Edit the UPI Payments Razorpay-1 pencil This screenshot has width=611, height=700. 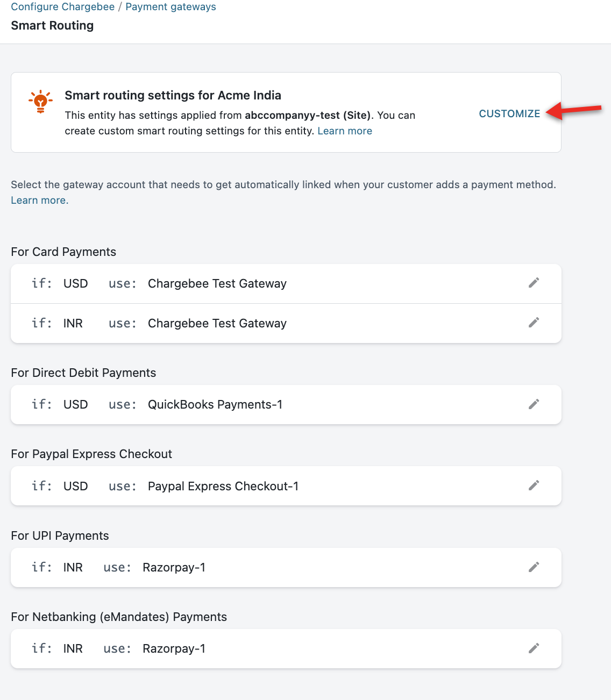point(534,567)
